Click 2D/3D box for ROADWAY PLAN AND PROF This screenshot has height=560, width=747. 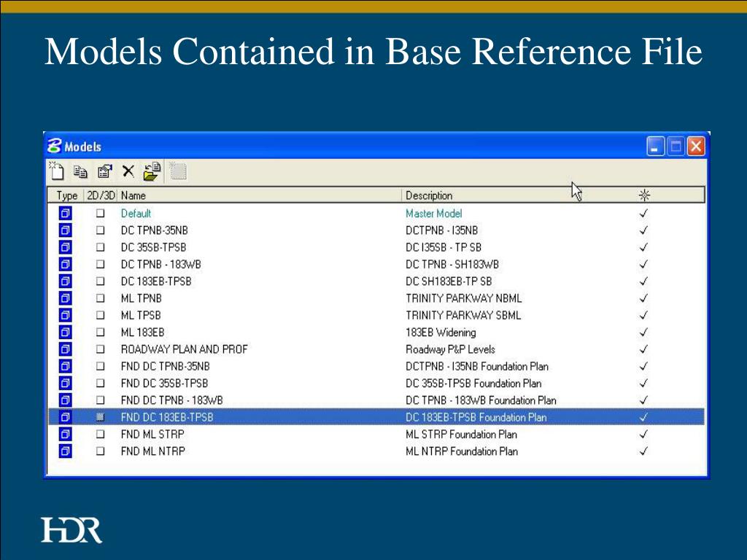100,349
